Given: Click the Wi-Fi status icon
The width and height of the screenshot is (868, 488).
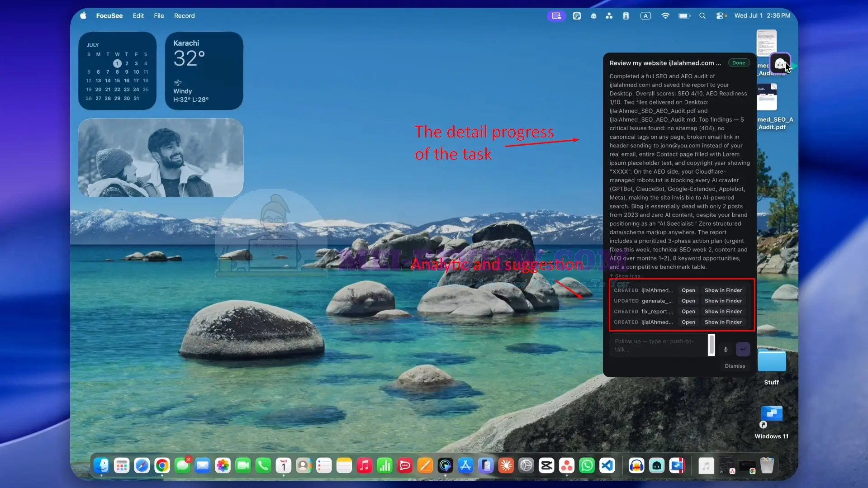Looking at the screenshot, I should pos(665,16).
